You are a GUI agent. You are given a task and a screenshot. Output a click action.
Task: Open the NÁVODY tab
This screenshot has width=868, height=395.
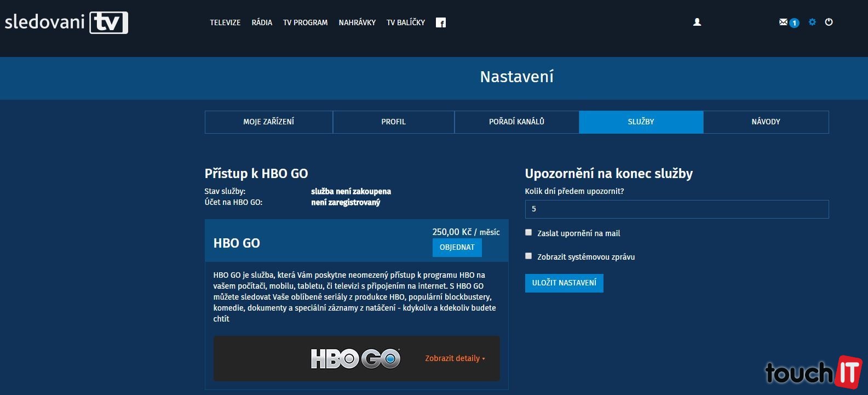click(x=766, y=122)
